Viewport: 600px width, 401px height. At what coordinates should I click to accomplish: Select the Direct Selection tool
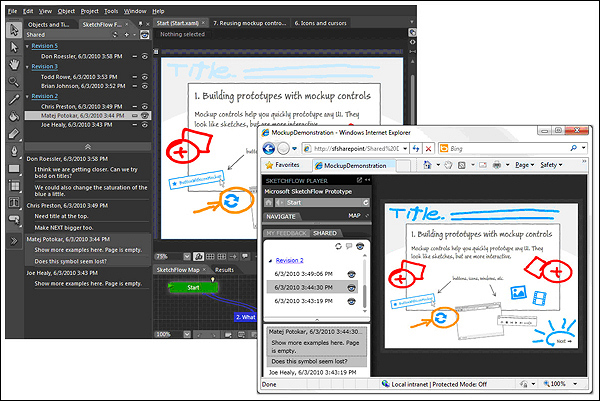pos(14,47)
